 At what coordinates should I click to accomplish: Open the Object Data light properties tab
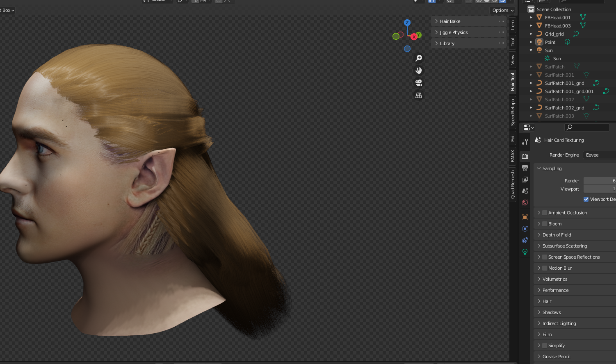coord(525,252)
